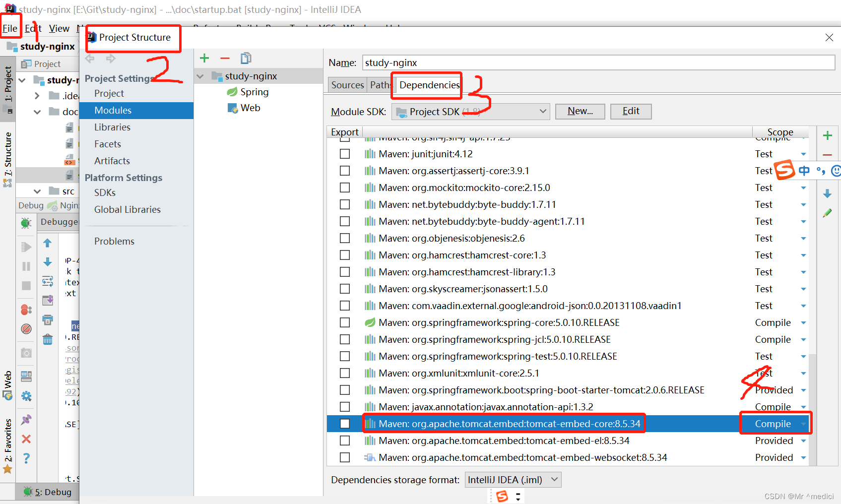This screenshot has width=841, height=504.
Task: Collapse the doc folder in the Project tree
Action: coord(37,112)
